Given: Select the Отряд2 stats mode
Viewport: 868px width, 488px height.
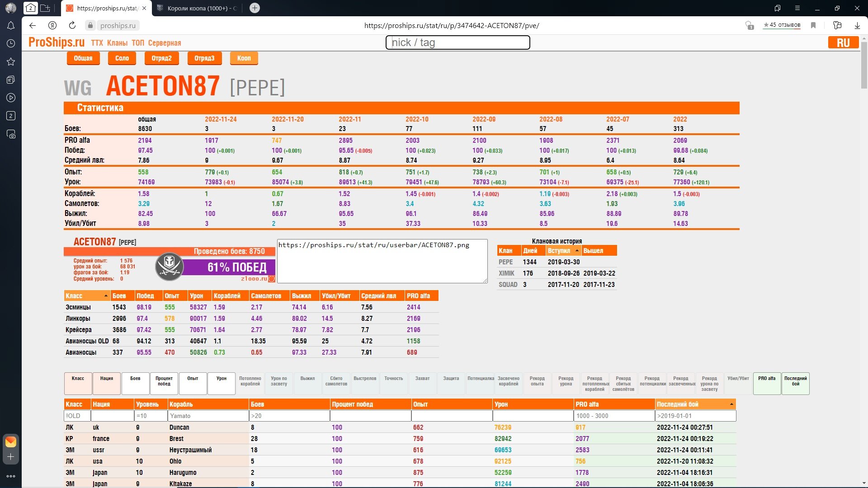Looking at the screenshot, I should pos(161,58).
